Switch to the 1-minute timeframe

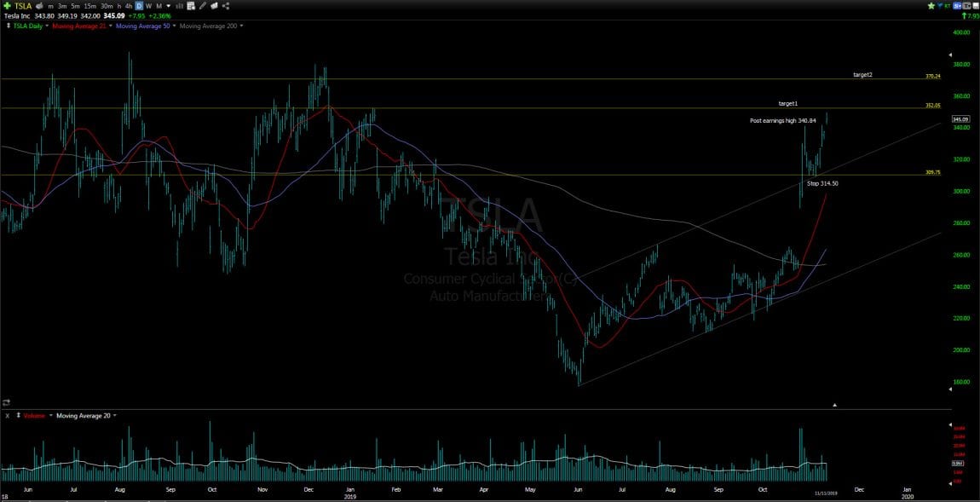click(50, 6)
